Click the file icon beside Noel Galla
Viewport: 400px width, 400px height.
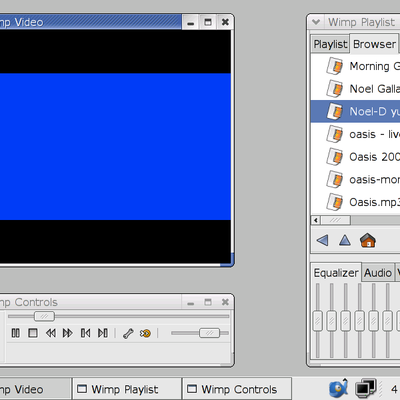334,89
